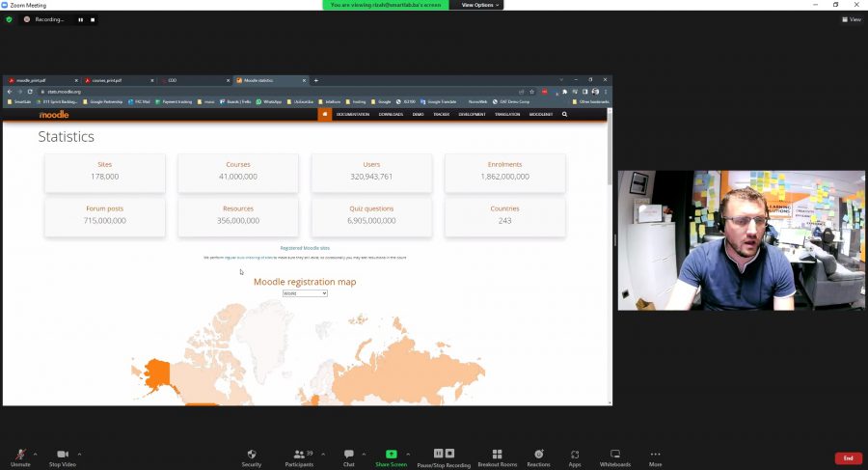868x470 pixels.
Task: Open the Google Translate bookmark
Action: point(439,102)
